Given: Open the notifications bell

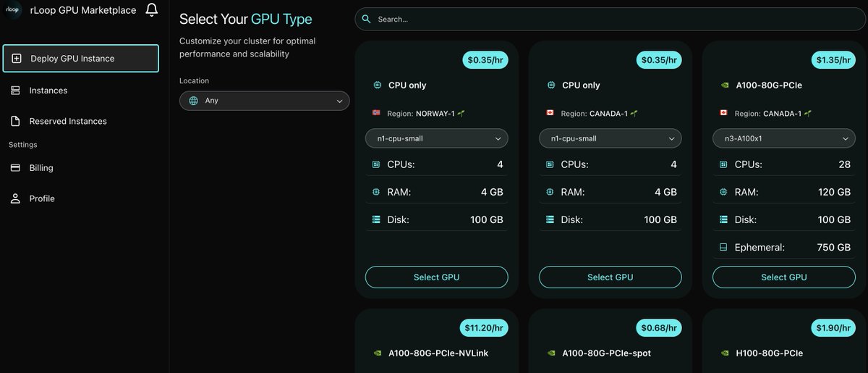Looking at the screenshot, I should [151, 10].
